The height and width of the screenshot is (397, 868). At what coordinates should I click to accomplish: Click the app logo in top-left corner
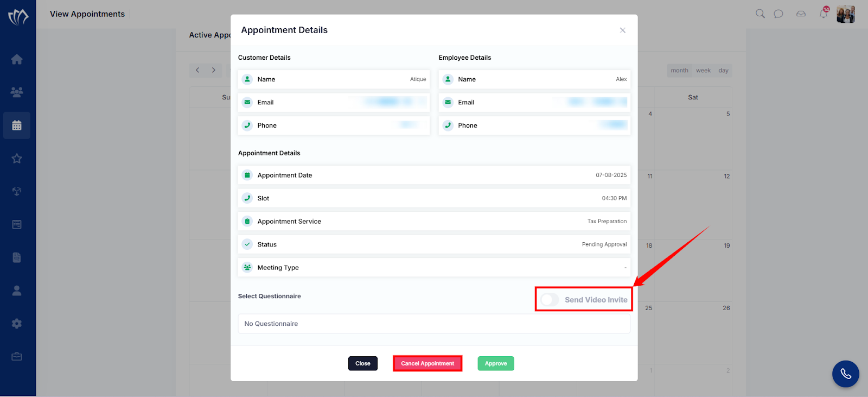click(x=18, y=17)
